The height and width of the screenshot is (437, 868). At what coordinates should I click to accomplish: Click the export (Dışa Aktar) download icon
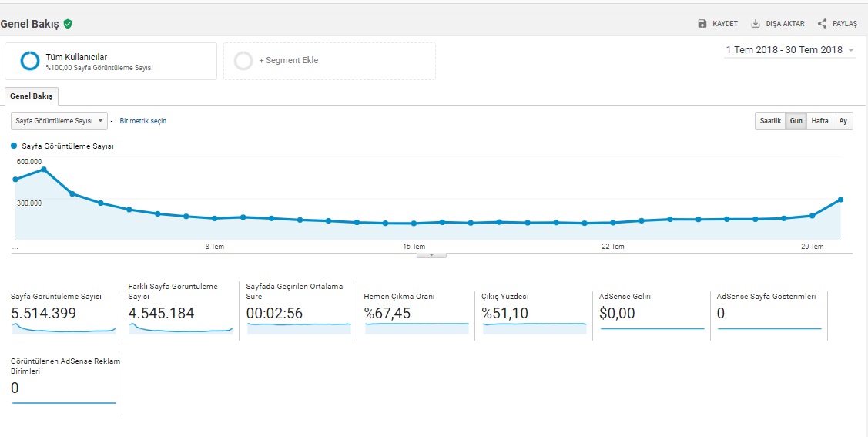pos(756,24)
